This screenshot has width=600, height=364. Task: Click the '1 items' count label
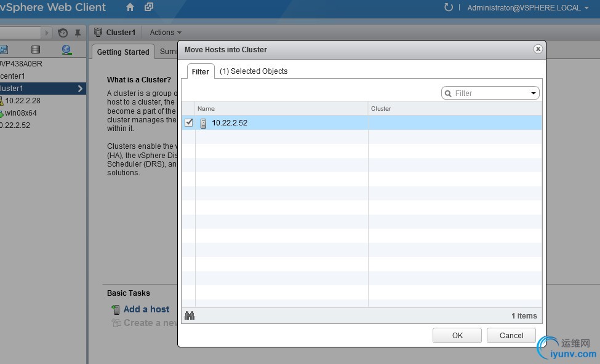[524, 316]
